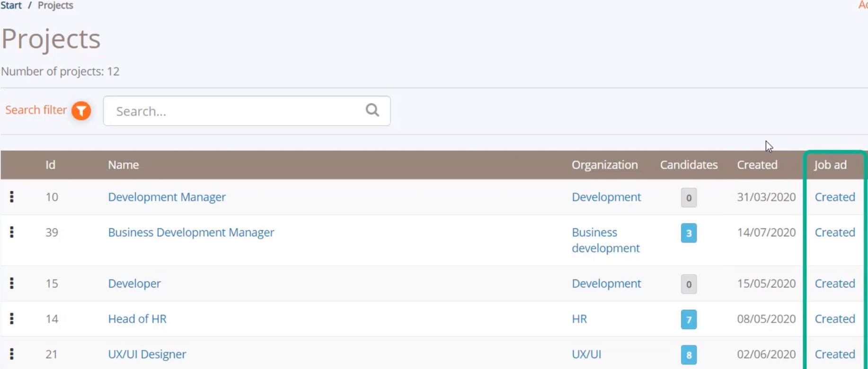Open the three-dot menu for Developer

pos(12,283)
